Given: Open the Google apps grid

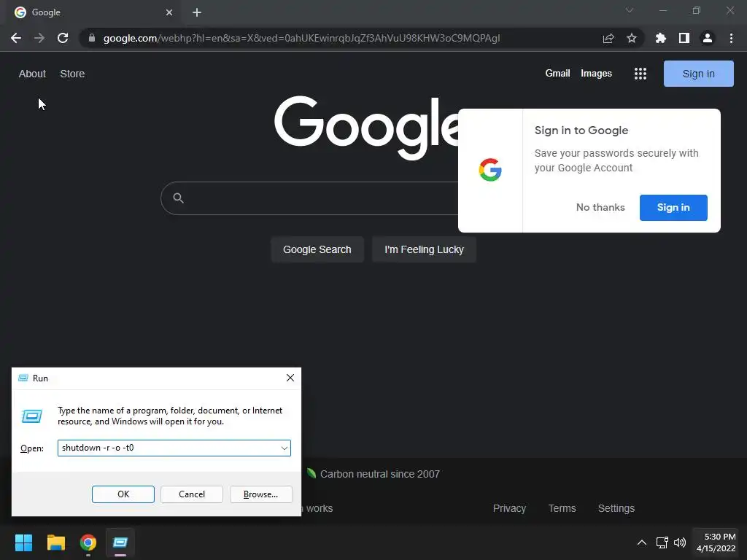Looking at the screenshot, I should (640, 74).
